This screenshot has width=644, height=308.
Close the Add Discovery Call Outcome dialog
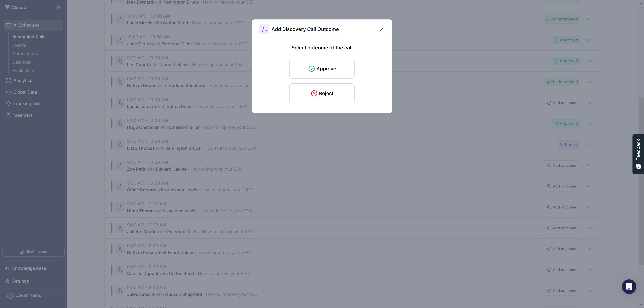pos(382,29)
